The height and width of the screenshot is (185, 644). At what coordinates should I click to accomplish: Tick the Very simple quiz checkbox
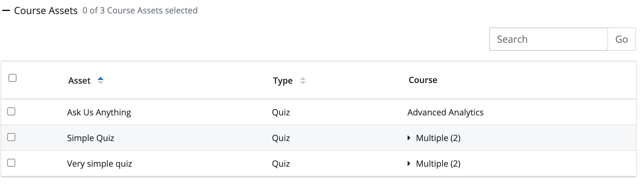(11, 163)
